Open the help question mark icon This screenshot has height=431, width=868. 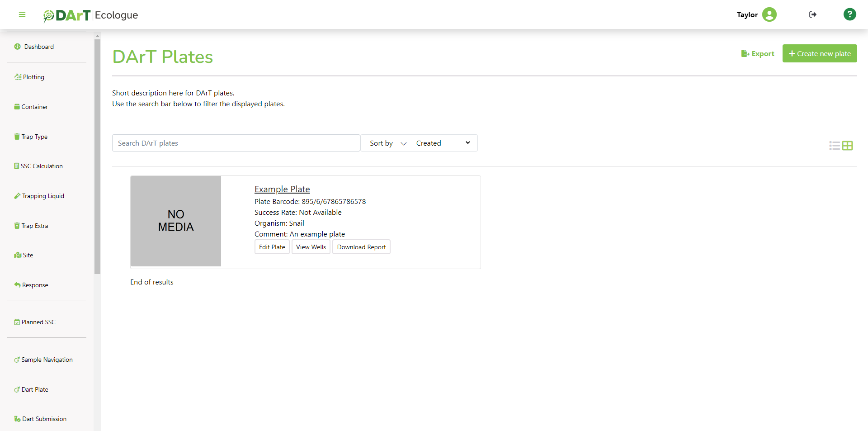849,14
